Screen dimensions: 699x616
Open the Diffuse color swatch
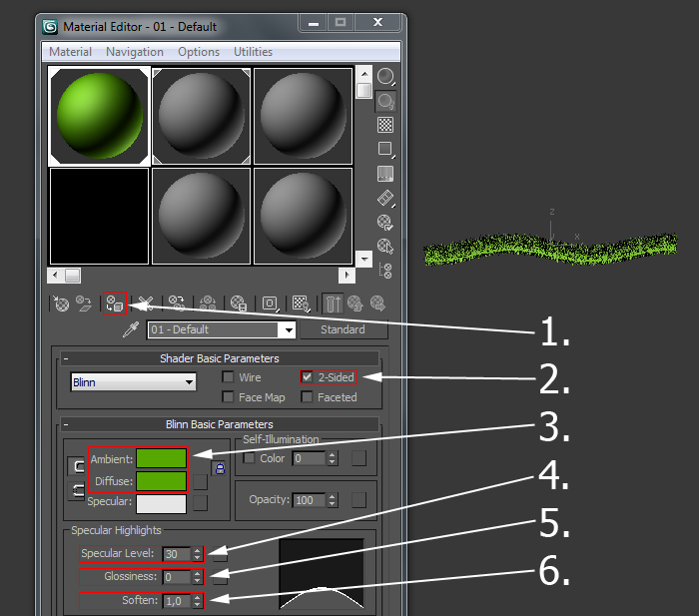(162, 481)
